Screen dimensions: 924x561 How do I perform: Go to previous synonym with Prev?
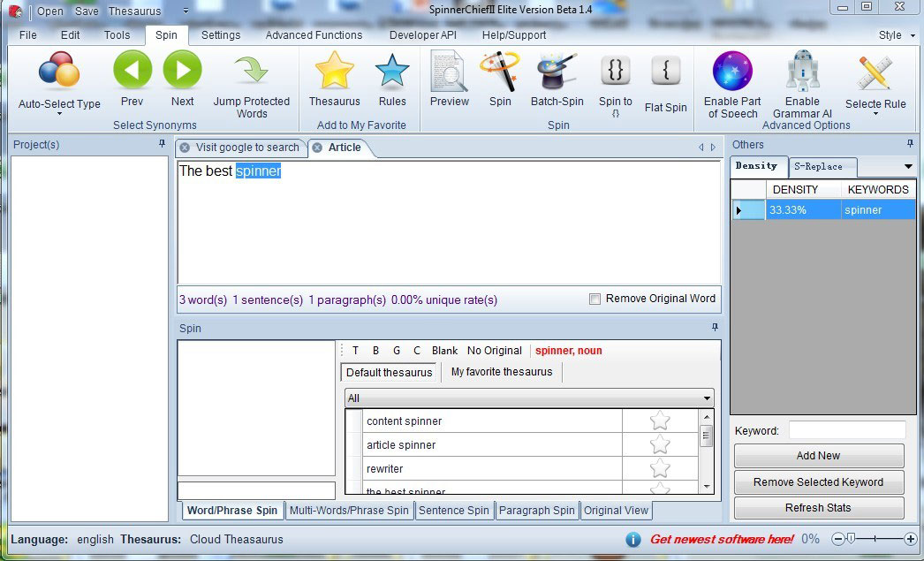[x=132, y=70]
